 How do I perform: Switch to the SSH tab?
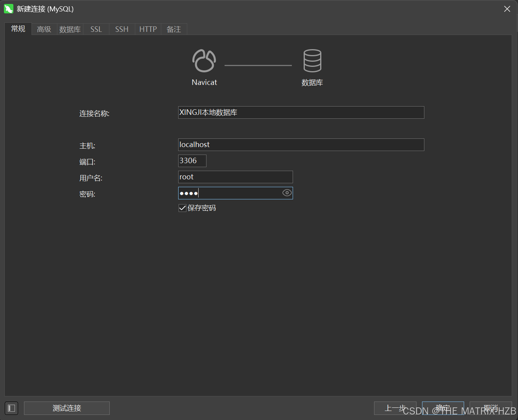[122, 29]
